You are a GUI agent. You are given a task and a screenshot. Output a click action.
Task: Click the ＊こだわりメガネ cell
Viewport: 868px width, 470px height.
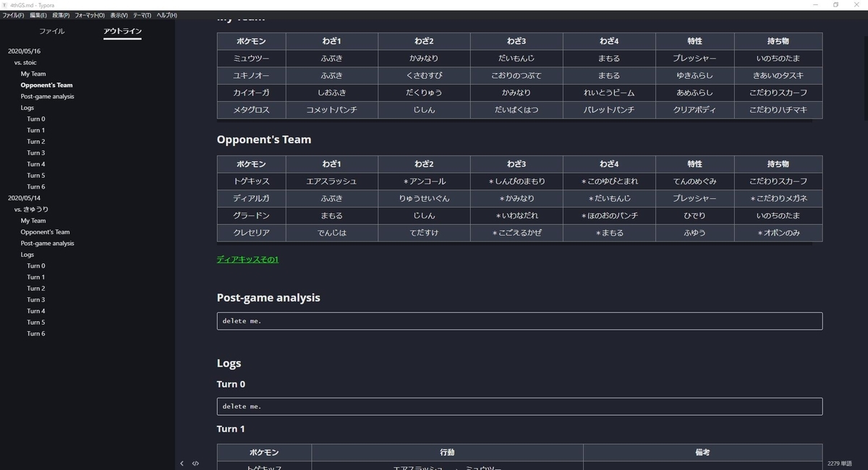coord(778,198)
